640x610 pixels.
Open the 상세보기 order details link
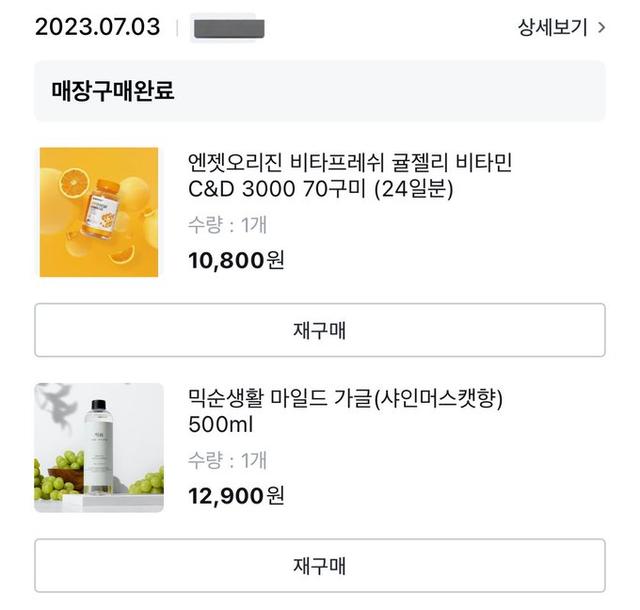point(552,28)
